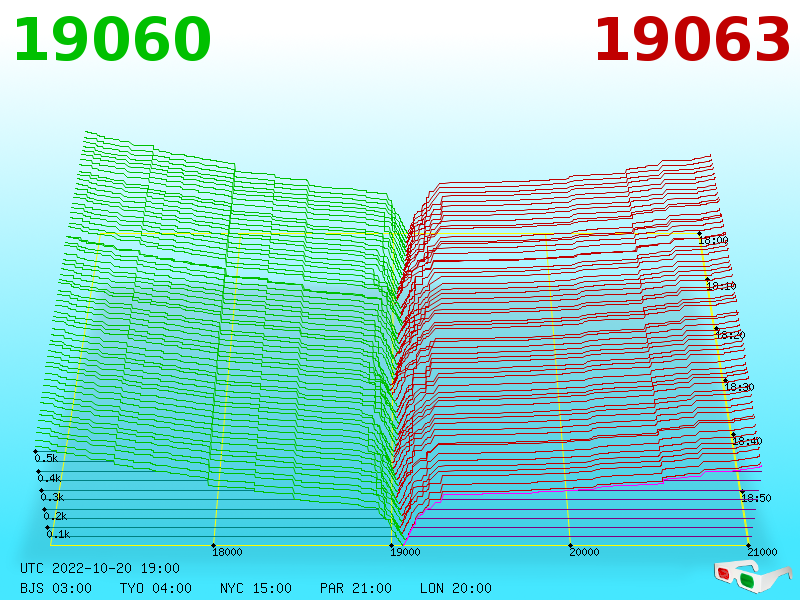Click the 19000 price axis label

405,552
